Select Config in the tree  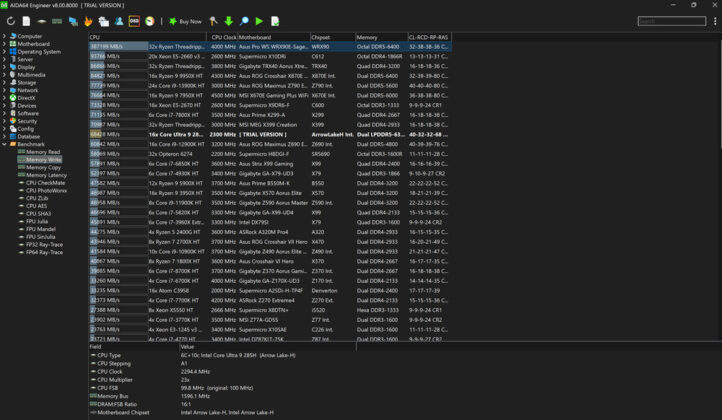25,129
